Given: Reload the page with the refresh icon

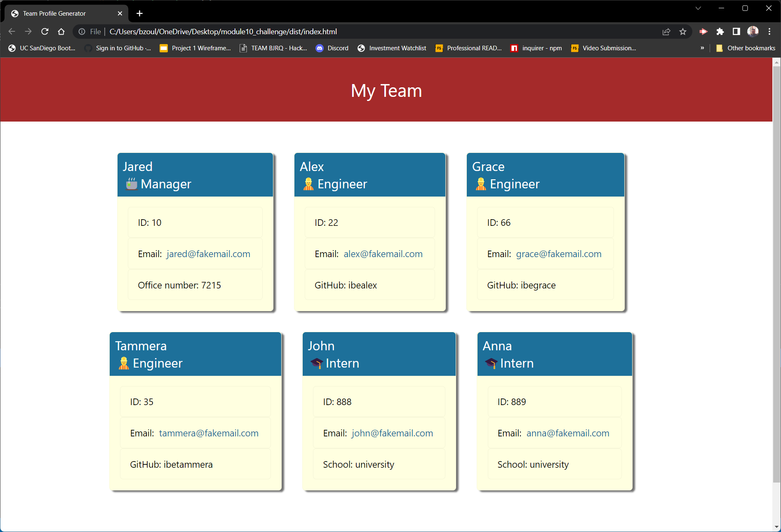Looking at the screenshot, I should [45, 31].
